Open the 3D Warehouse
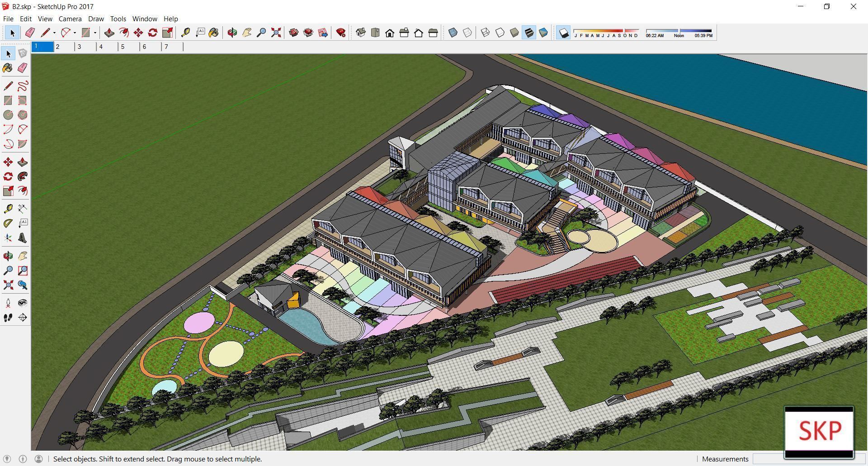The image size is (868, 466). point(294,33)
